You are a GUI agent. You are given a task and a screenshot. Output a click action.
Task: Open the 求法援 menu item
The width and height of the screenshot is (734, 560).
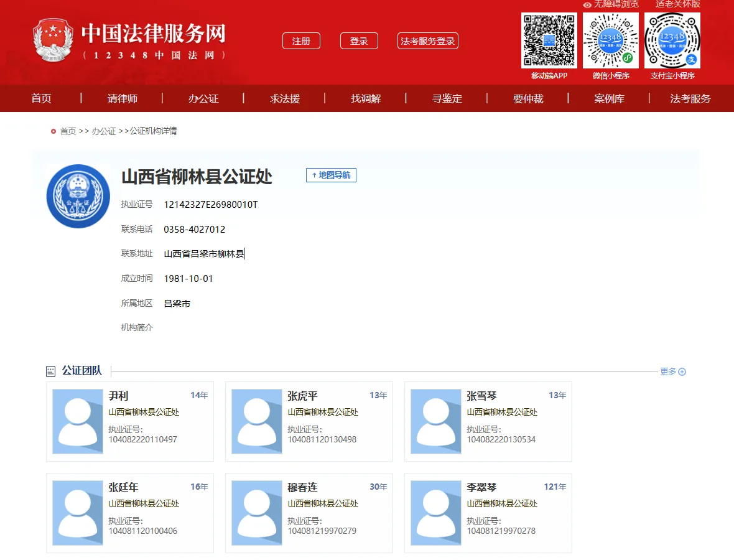[285, 98]
